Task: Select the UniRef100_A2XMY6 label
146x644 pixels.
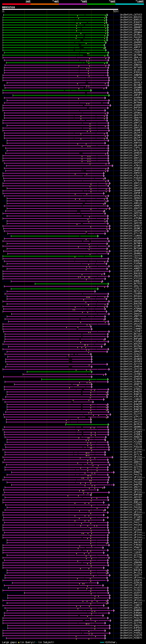Action: 131,239
